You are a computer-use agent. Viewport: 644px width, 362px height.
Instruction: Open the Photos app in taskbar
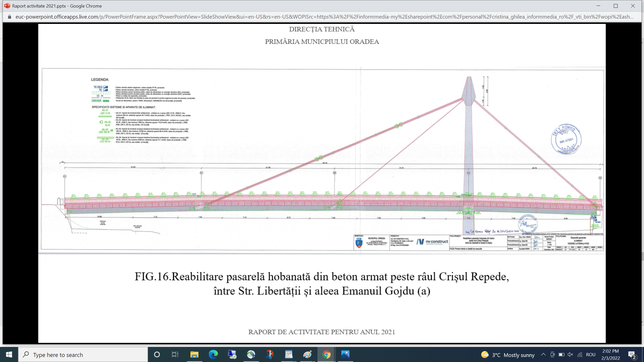pyautogui.click(x=345, y=355)
